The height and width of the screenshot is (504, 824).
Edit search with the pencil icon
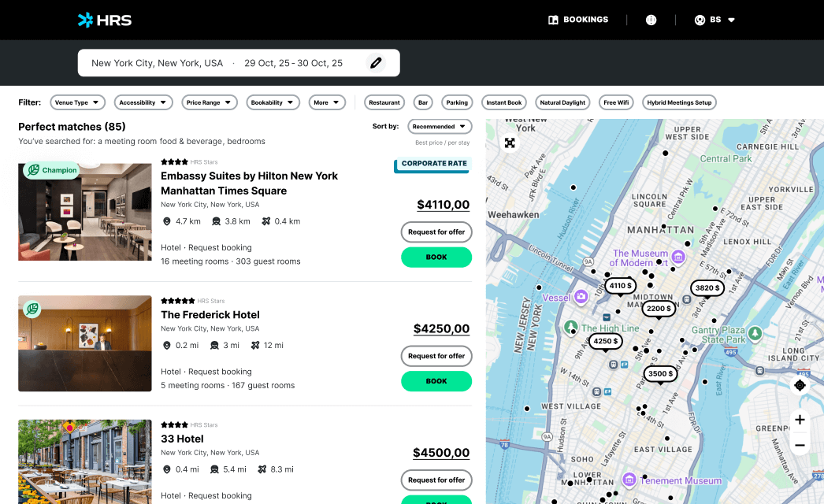pyautogui.click(x=376, y=63)
